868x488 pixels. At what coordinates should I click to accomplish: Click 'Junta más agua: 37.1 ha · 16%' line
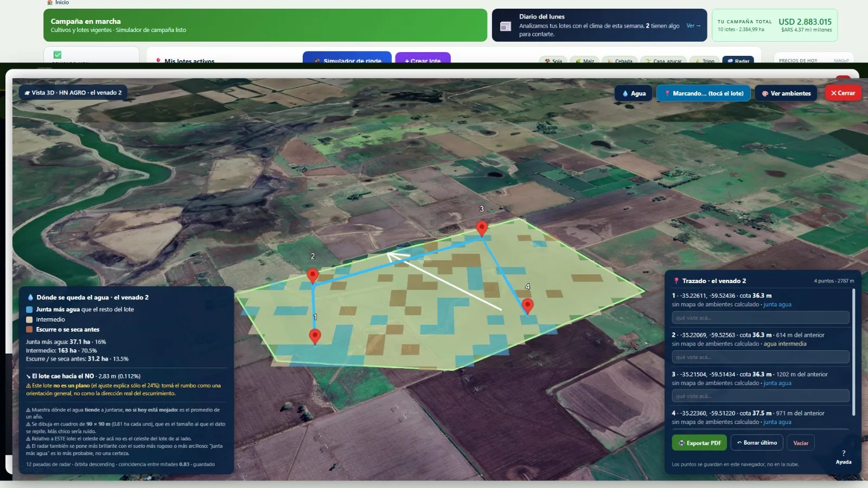pyautogui.click(x=66, y=342)
